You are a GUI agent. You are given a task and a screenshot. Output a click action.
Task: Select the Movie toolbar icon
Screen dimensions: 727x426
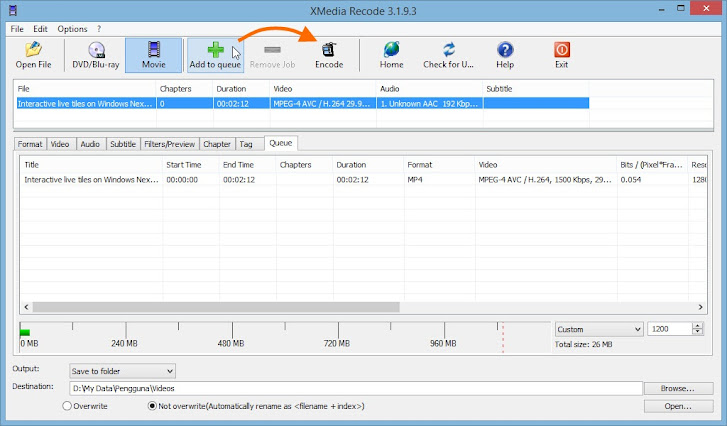[x=153, y=50]
